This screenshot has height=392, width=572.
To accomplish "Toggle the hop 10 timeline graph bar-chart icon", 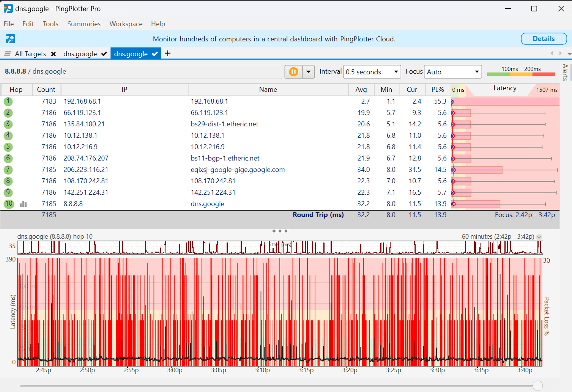I will 24,204.
